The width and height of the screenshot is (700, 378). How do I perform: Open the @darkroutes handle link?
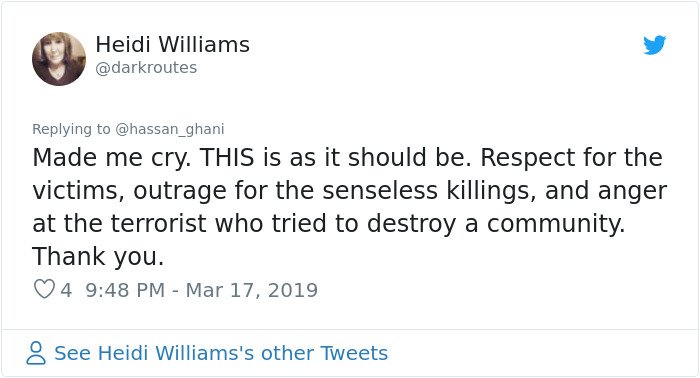coord(146,68)
